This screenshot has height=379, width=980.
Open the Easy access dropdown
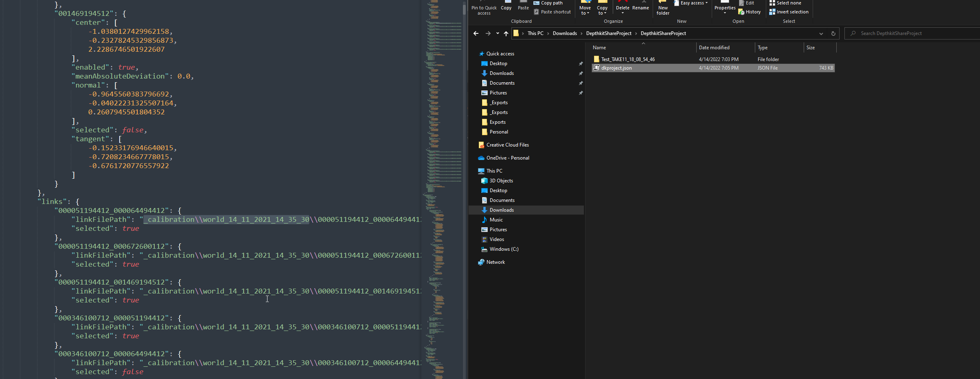(x=692, y=3)
